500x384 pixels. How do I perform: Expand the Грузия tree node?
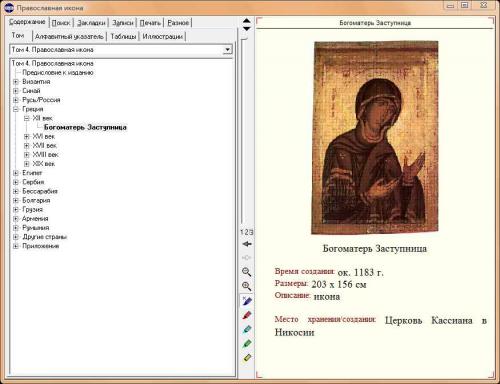[16, 210]
